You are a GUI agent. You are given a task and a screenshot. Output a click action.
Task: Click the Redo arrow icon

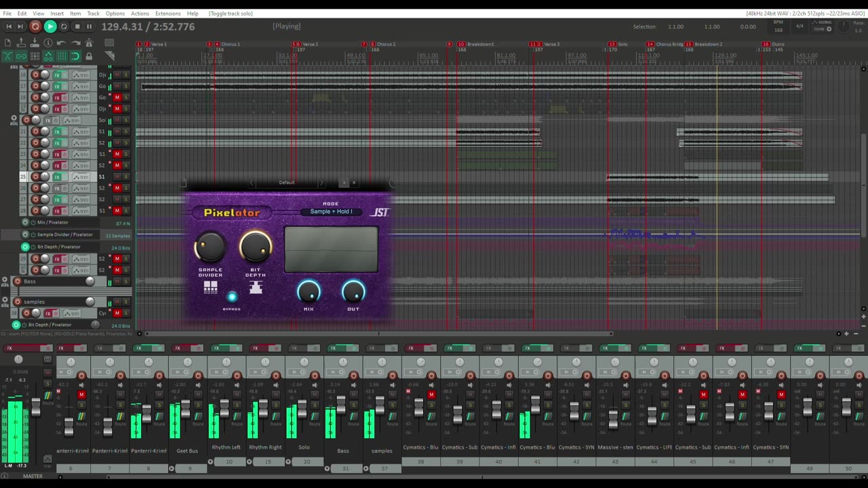[75, 43]
